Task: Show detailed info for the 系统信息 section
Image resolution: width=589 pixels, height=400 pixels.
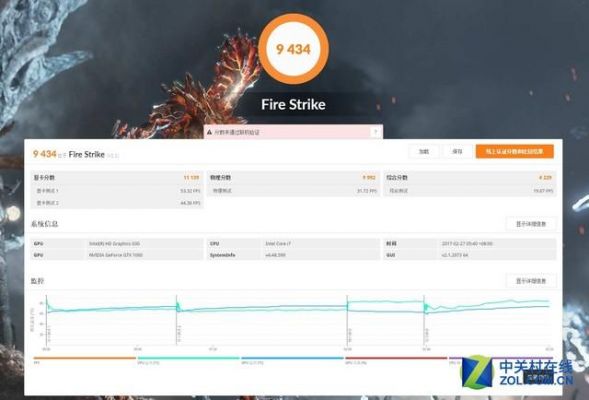Action: point(530,224)
